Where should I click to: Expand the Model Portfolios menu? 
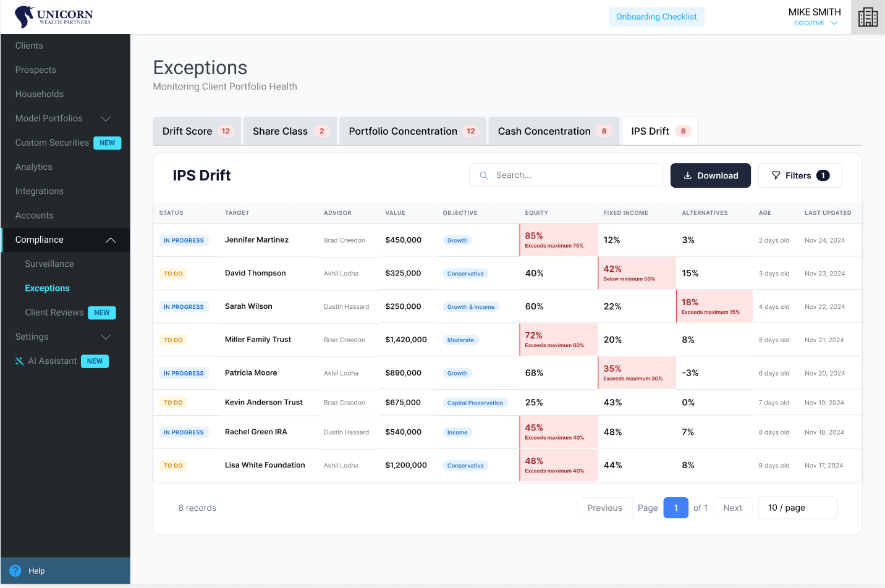click(106, 119)
